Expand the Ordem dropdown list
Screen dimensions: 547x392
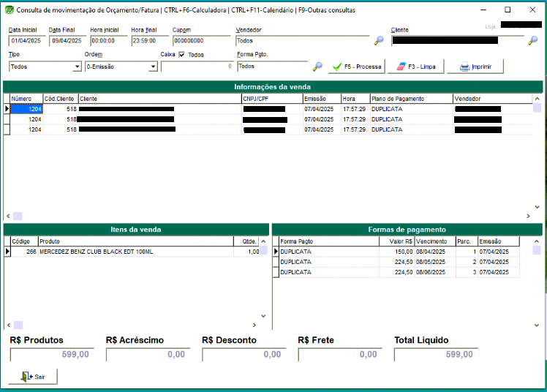coord(153,67)
